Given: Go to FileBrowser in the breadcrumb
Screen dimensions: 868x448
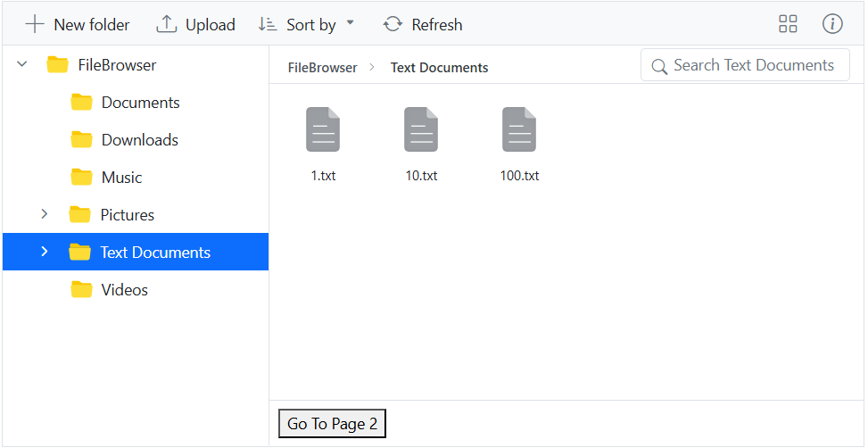Looking at the screenshot, I should click(x=323, y=68).
